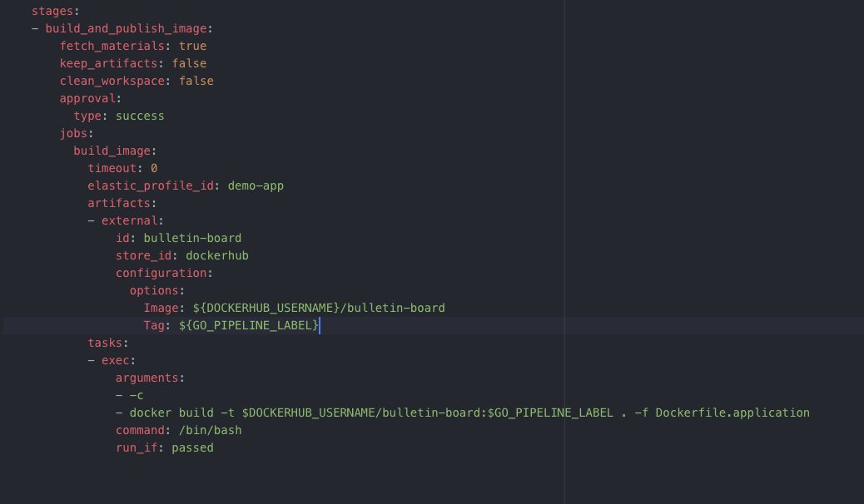Click the 'Image' key under options
Viewport: 864px width, 504px height.
click(161, 308)
